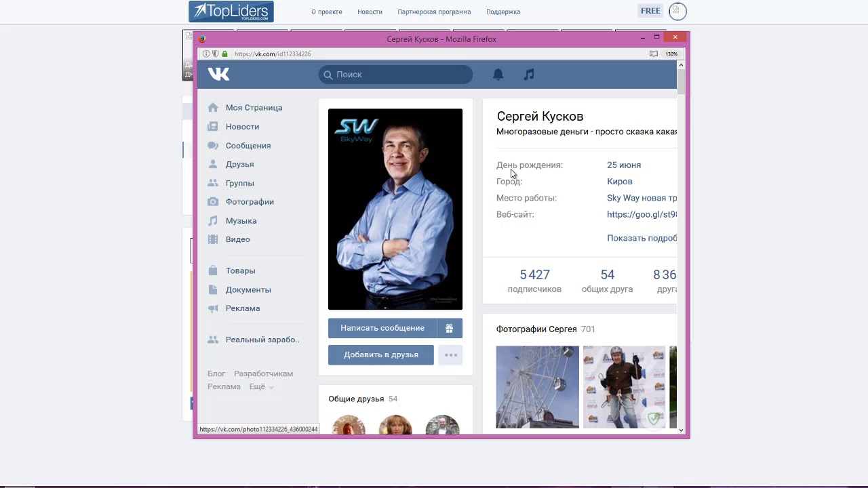Screen dimensions: 868x488
Task: Click the Многоразовые деньги status text
Action: coord(587,131)
